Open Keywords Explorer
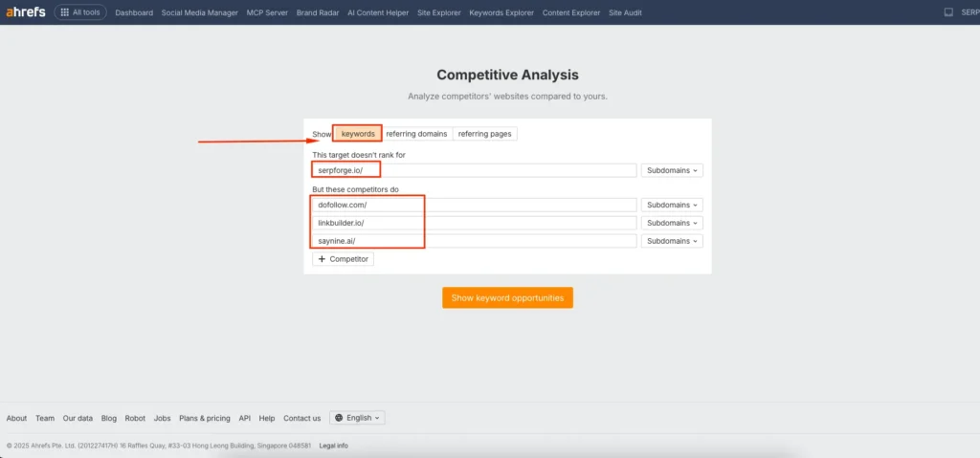Screen dimensions: 980x458 pyautogui.click(x=501, y=12)
